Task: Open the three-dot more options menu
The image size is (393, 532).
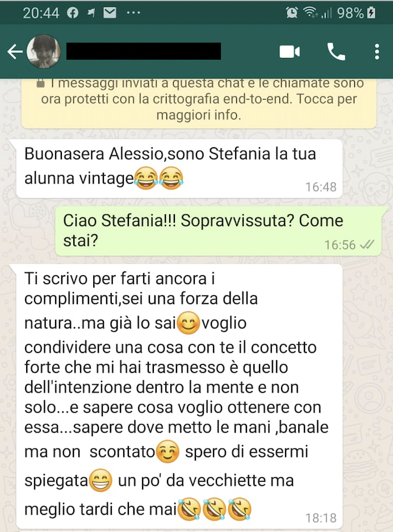Action: (x=377, y=52)
